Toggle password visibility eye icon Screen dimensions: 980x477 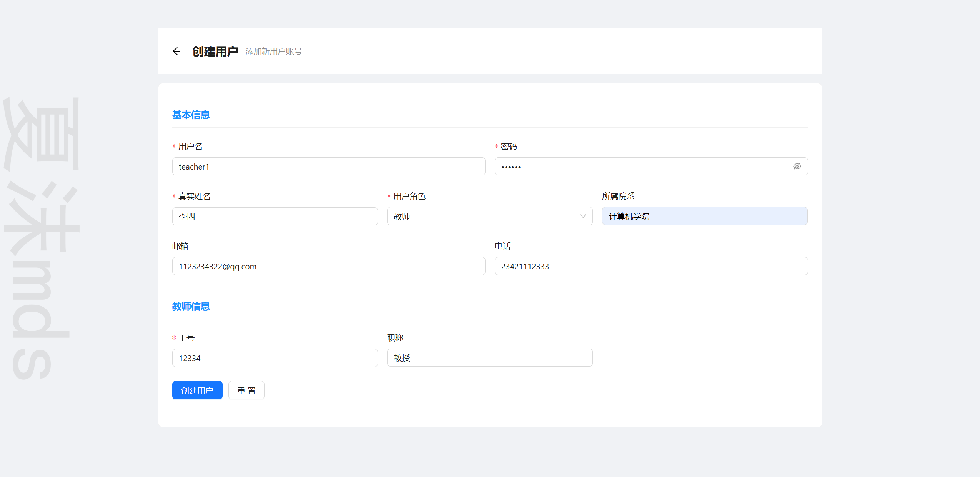(797, 167)
